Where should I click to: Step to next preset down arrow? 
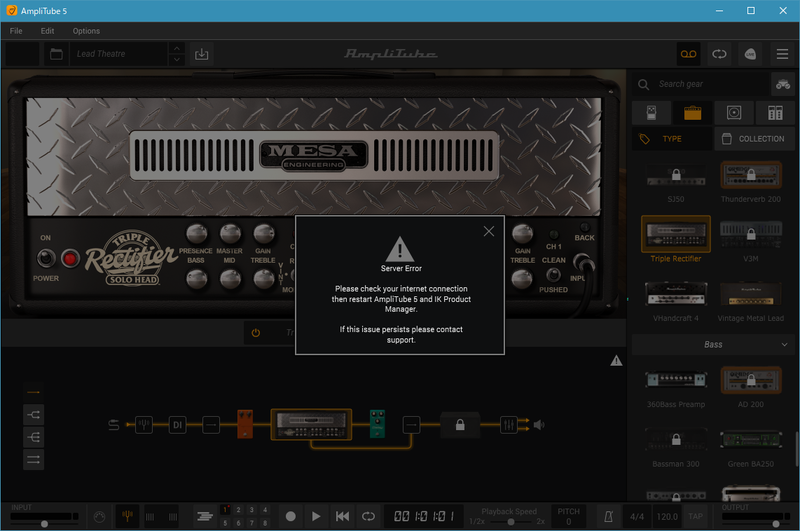pyautogui.click(x=177, y=60)
